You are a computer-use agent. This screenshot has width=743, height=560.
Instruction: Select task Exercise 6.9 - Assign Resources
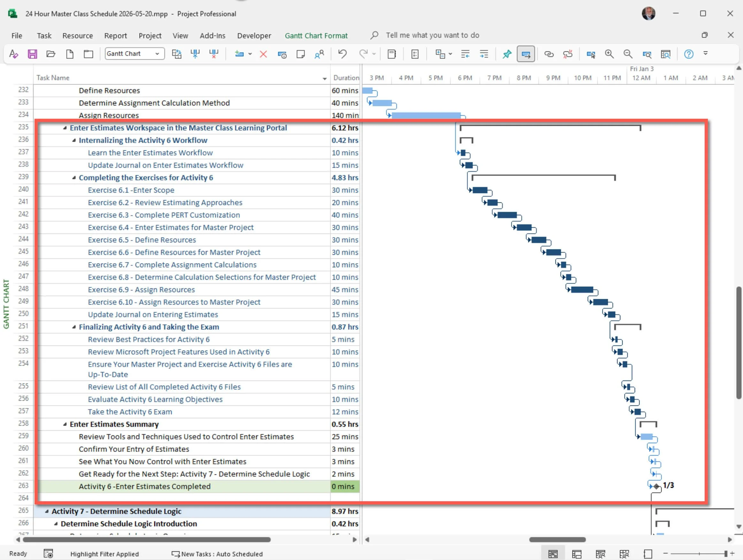[141, 290]
